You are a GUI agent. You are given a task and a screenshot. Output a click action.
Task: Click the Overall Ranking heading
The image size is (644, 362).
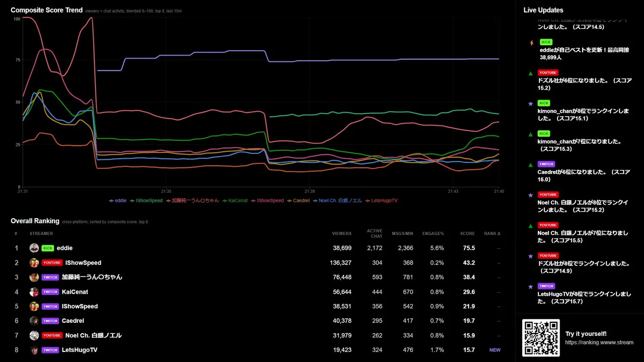[35, 221]
